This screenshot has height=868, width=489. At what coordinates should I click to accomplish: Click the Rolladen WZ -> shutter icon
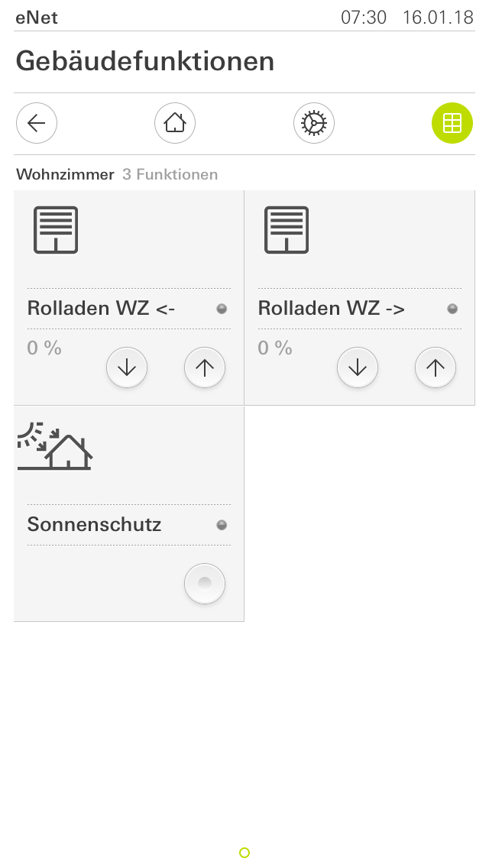click(287, 230)
